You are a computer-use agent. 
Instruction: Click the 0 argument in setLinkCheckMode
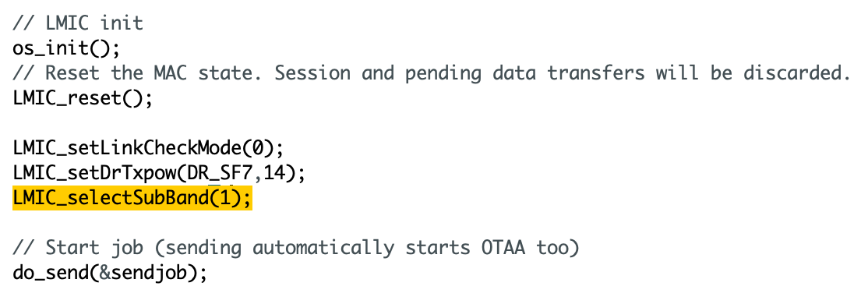click(x=257, y=148)
